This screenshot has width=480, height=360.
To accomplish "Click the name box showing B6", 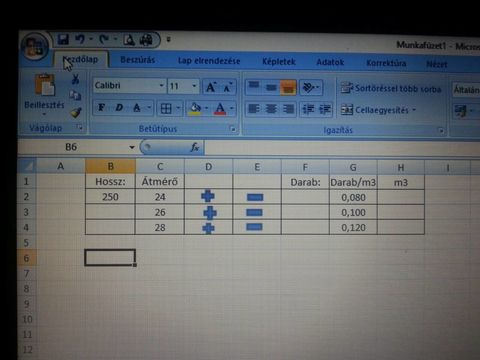I will tap(72, 147).
